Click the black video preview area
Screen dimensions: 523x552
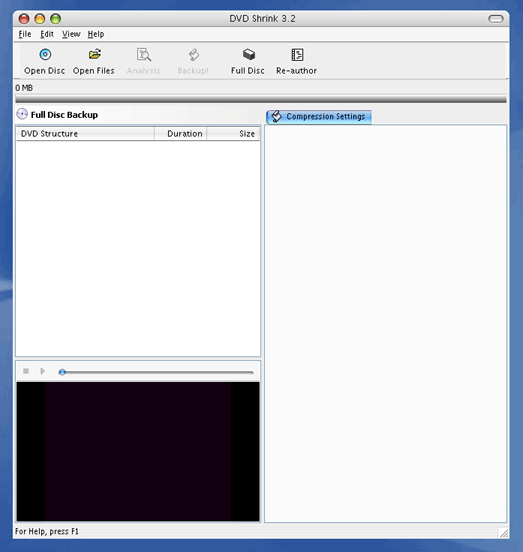click(x=138, y=451)
